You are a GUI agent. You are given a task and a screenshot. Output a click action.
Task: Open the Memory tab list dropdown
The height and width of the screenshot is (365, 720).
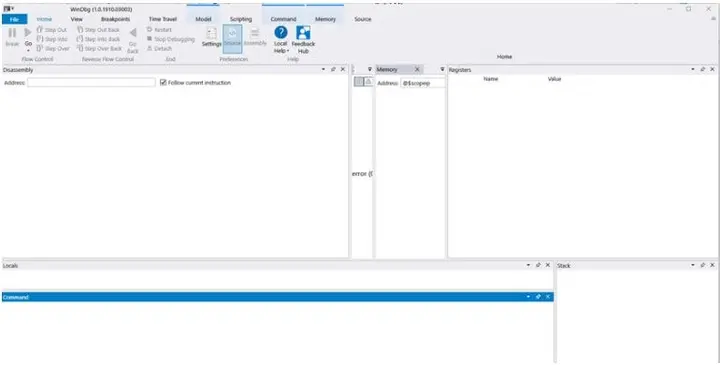pyautogui.click(x=443, y=69)
